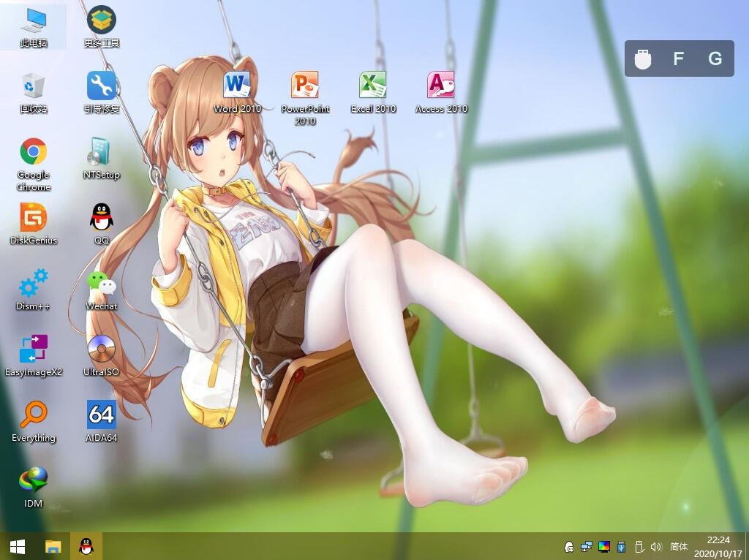
Task: Select the AIDA64 desktop icon
Action: (101, 422)
